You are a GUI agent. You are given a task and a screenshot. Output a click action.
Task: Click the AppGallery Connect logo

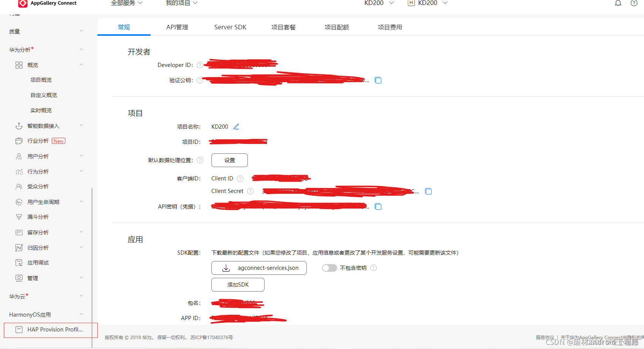(23, 3)
